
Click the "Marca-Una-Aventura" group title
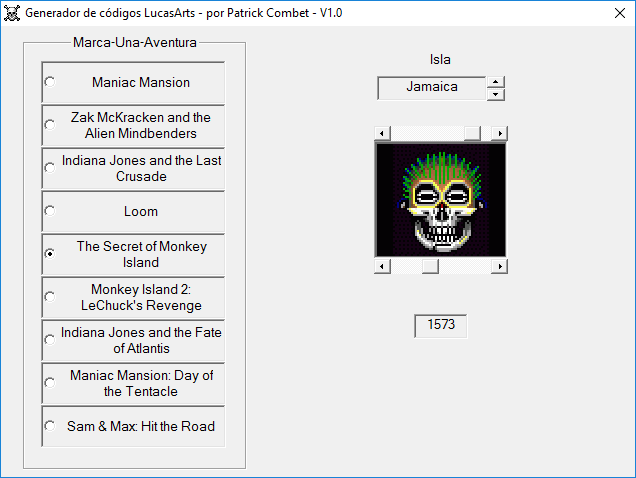click(135, 43)
